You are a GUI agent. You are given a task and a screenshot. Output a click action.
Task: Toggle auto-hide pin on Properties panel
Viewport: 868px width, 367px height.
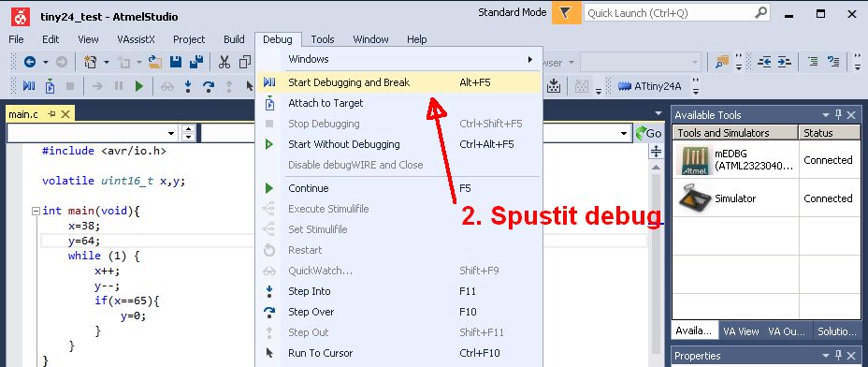pyautogui.click(x=839, y=356)
